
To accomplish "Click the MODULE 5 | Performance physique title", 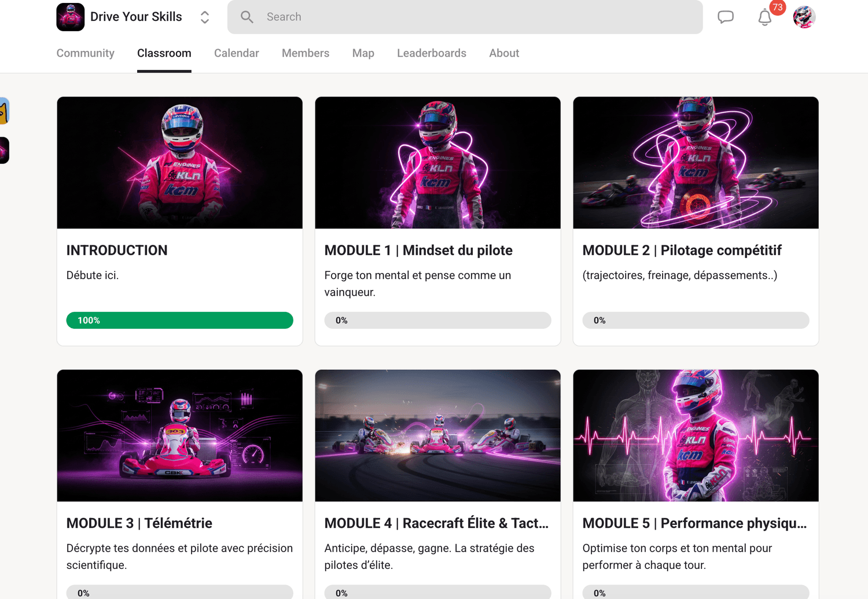I will click(x=695, y=524).
